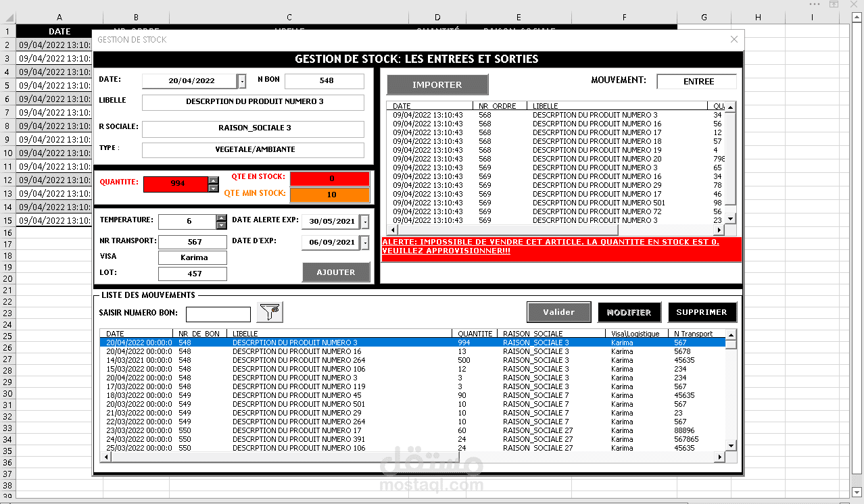Select movement row dated 14/03/2021
This screenshot has height=504, width=864.
click(x=413, y=360)
